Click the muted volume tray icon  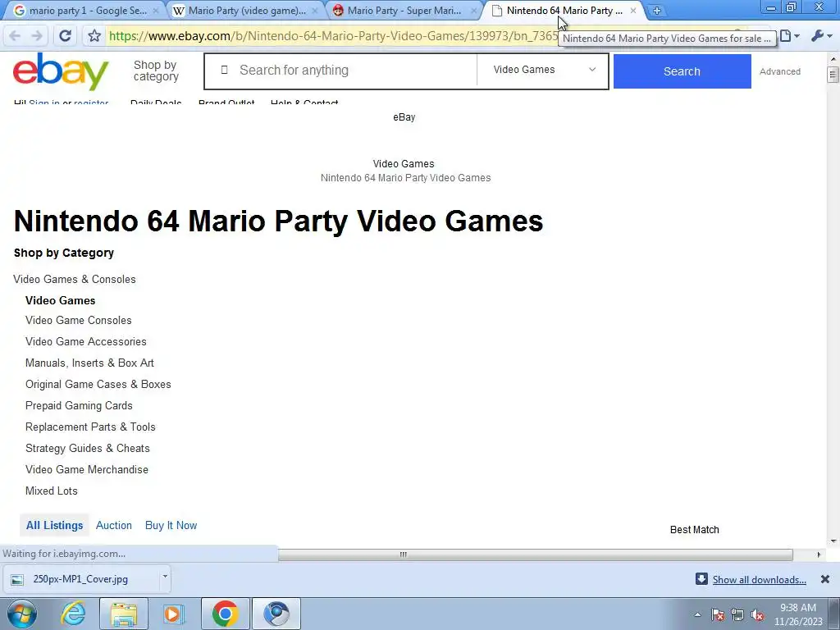point(757,614)
